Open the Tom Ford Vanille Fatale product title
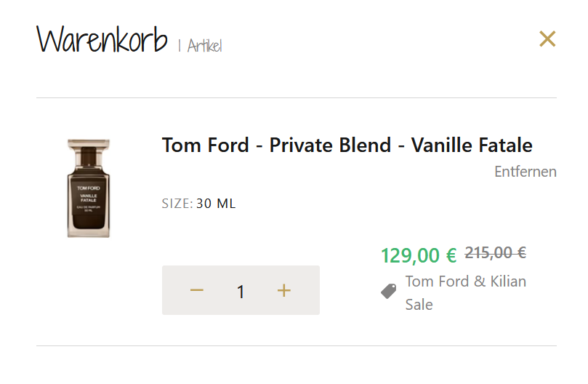Viewport: 588px width, 384px height. click(x=347, y=145)
